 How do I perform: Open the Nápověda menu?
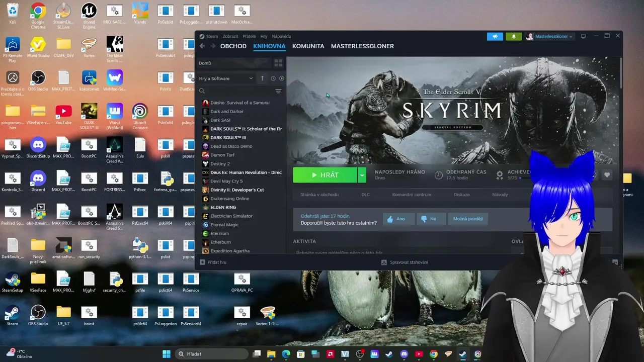click(281, 36)
